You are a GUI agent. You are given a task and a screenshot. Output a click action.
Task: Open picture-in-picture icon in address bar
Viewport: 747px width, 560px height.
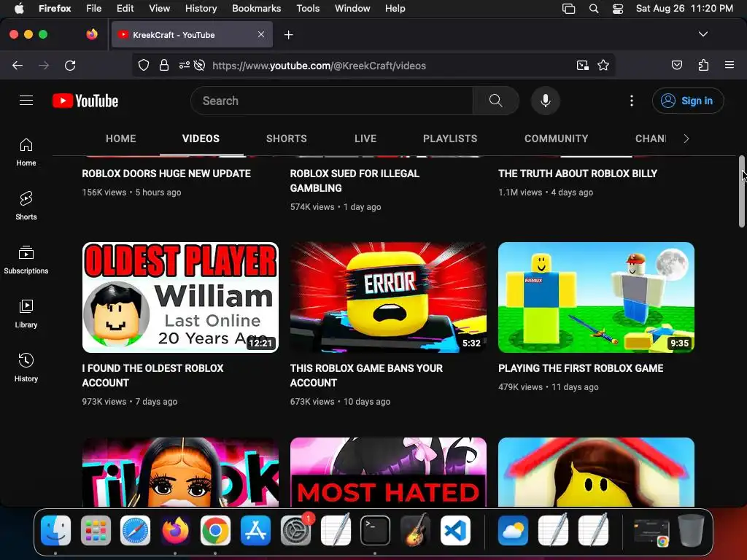(x=582, y=65)
